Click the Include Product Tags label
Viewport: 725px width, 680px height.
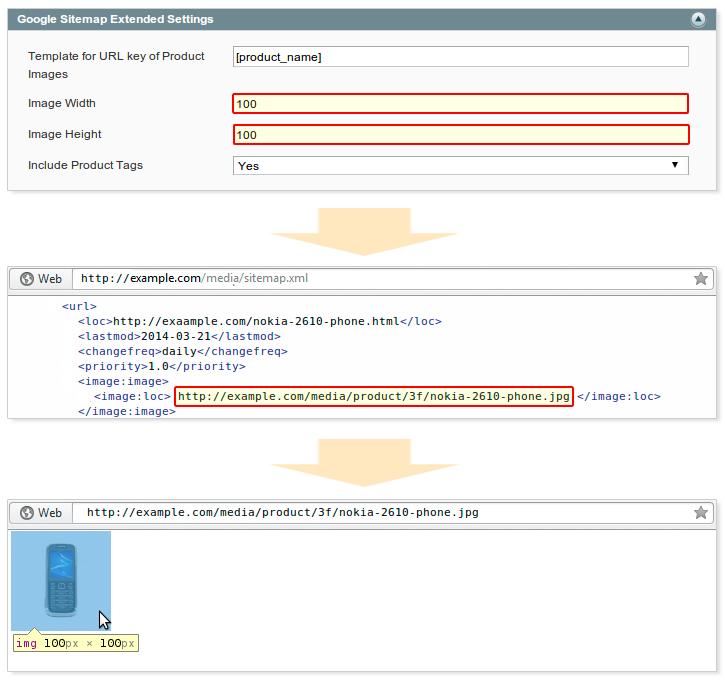pos(85,165)
